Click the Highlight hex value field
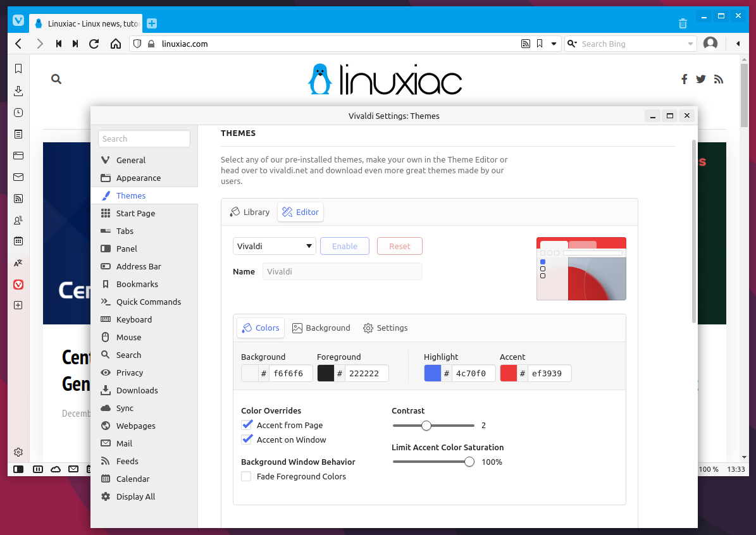Viewport: 756px width, 535px height. tap(473, 373)
